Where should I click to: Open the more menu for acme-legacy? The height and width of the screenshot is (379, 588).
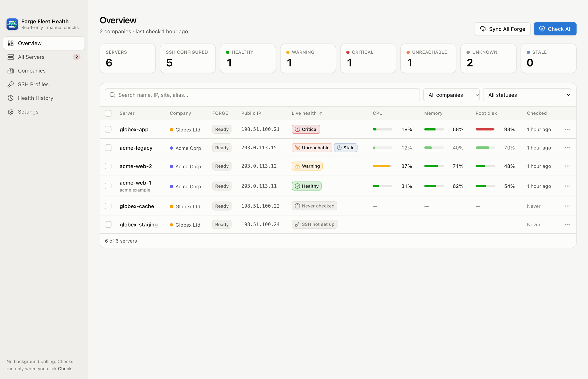[567, 148]
